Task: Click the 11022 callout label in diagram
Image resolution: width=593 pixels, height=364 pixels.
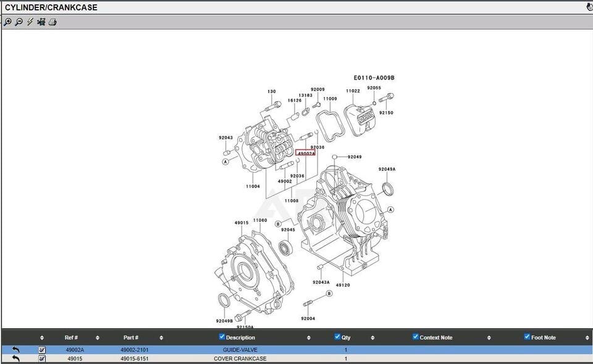Action: click(x=353, y=91)
